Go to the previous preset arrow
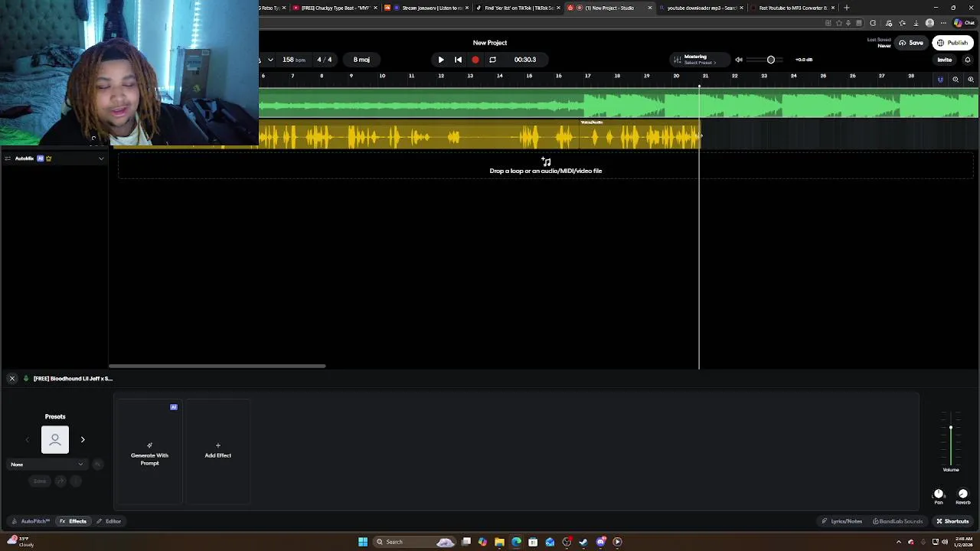The width and height of the screenshot is (980, 551). coord(28,440)
